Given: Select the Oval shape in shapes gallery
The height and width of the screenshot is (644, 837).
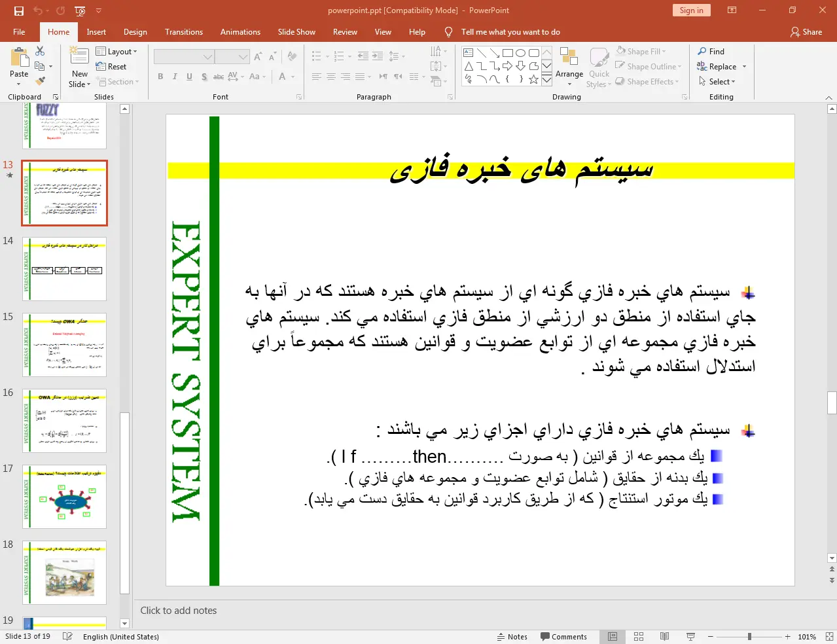Looking at the screenshot, I should pyautogui.click(x=520, y=53).
